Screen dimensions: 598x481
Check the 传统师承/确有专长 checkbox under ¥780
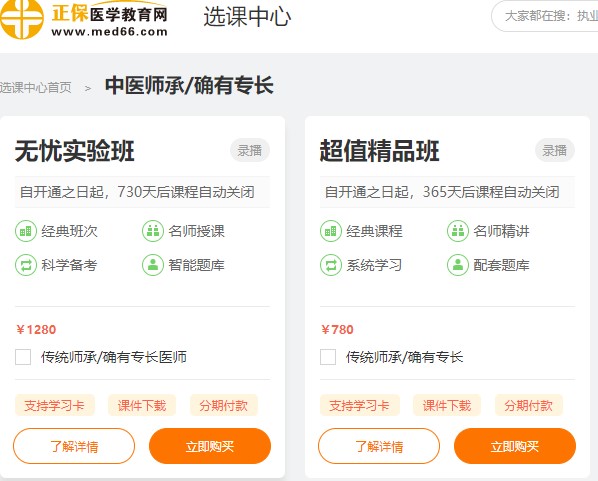point(328,357)
